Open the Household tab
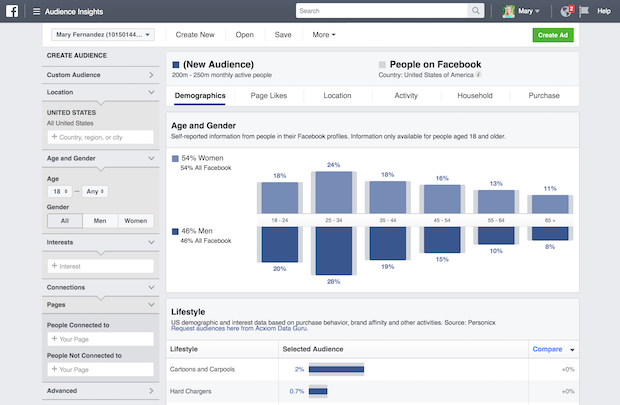The image size is (620, 405). [475, 96]
